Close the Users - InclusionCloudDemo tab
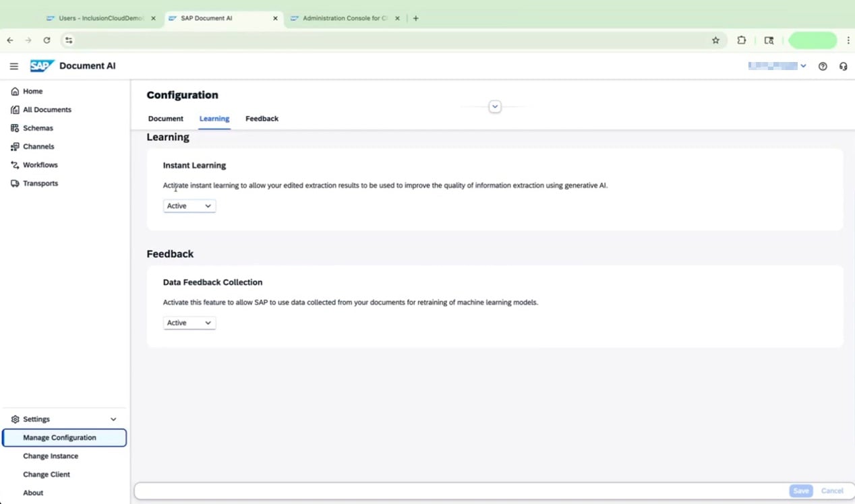The image size is (855, 504). pyautogui.click(x=153, y=18)
